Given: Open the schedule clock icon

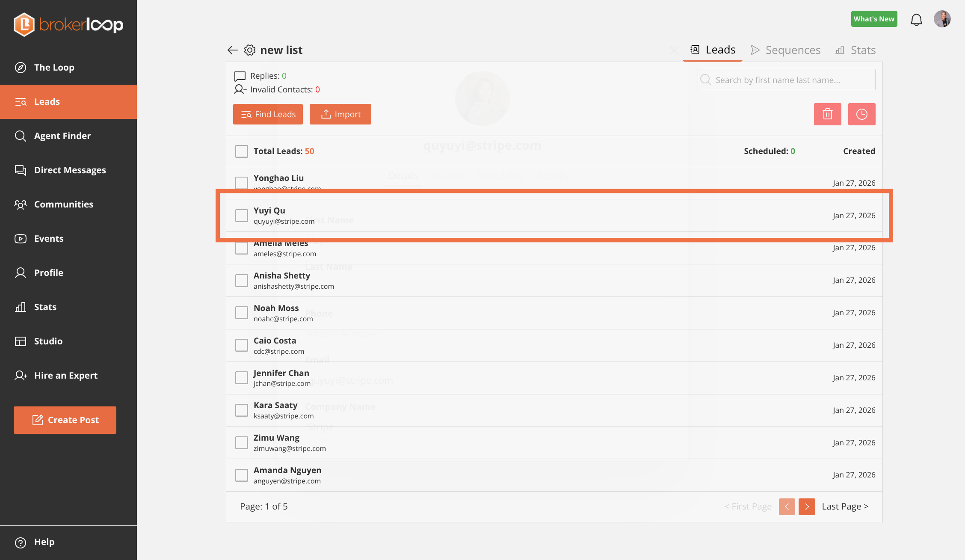Looking at the screenshot, I should pyautogui.click(x=861, y=114).
